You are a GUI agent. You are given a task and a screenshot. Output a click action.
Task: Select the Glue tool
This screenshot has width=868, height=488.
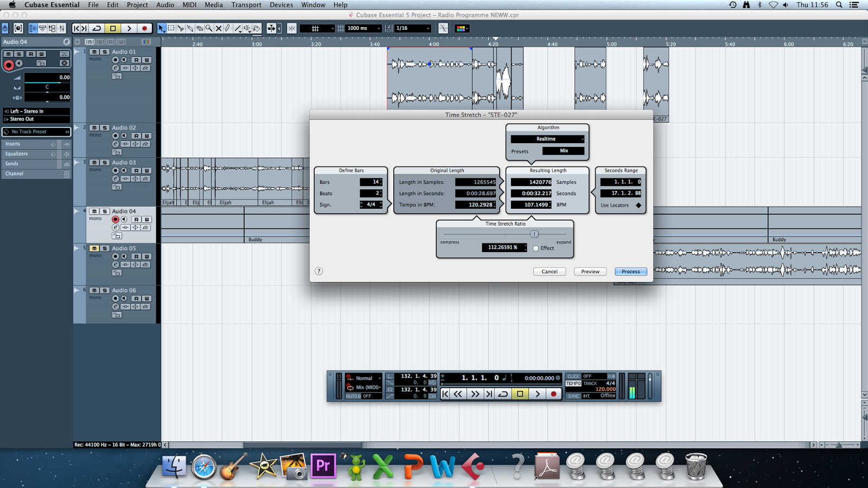click(x=190, y=28)
